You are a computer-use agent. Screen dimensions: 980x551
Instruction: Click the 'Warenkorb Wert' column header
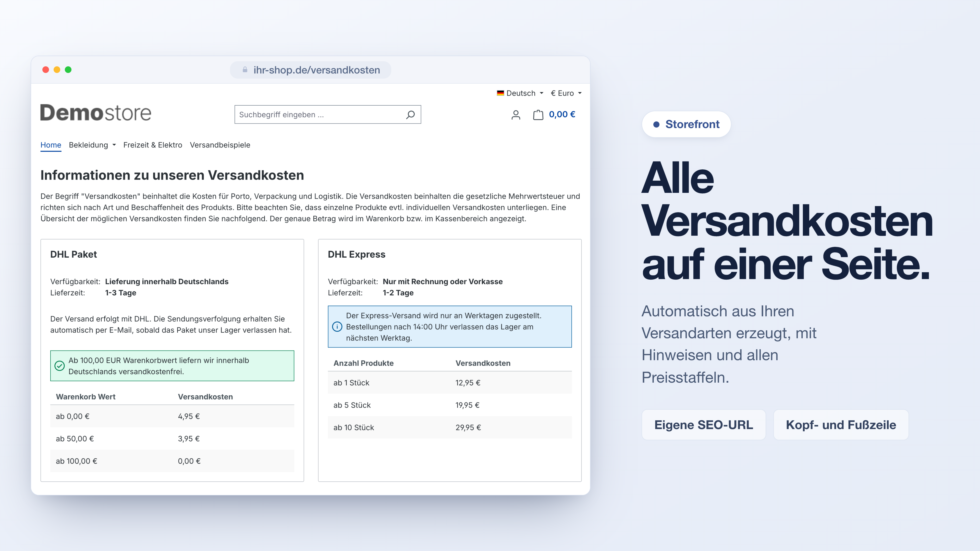pos(85,397)
